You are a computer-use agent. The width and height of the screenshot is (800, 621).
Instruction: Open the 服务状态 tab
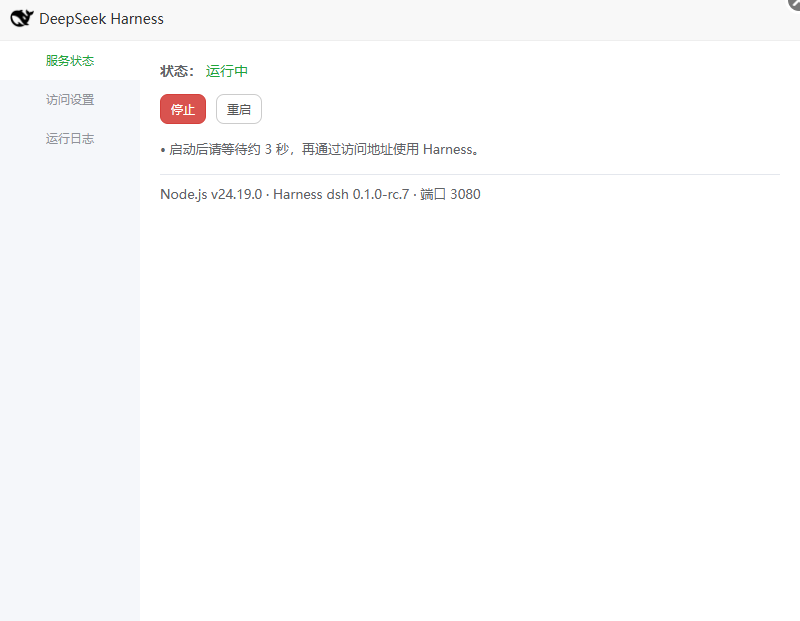[70, 61]
